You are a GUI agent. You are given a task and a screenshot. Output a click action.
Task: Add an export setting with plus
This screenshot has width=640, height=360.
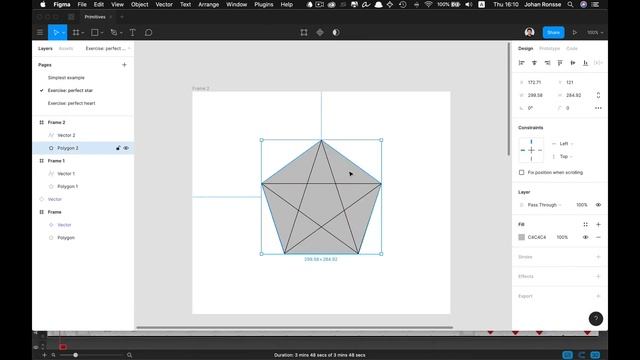pos(598,296)
